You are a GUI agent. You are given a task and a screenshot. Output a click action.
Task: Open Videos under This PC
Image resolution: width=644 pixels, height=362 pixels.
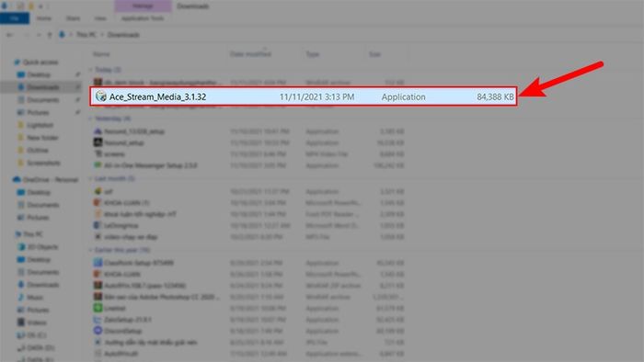tap(38, 322)
